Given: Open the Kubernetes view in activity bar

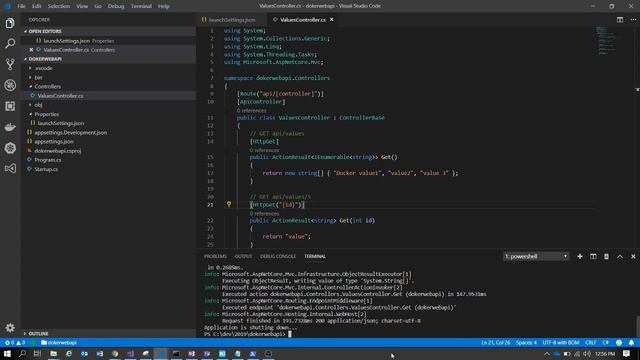Looking at the screenshot, I should pos(10,148).
